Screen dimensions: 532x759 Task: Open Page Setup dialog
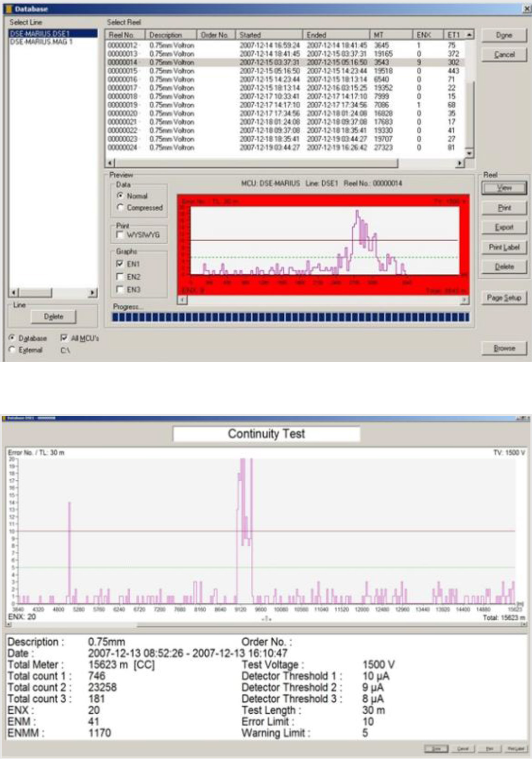click(504, 298)
